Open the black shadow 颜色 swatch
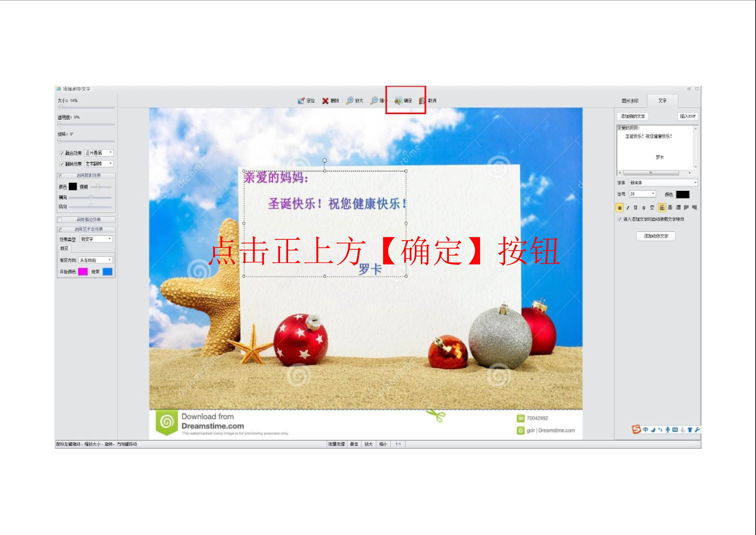 pos(73,187)
